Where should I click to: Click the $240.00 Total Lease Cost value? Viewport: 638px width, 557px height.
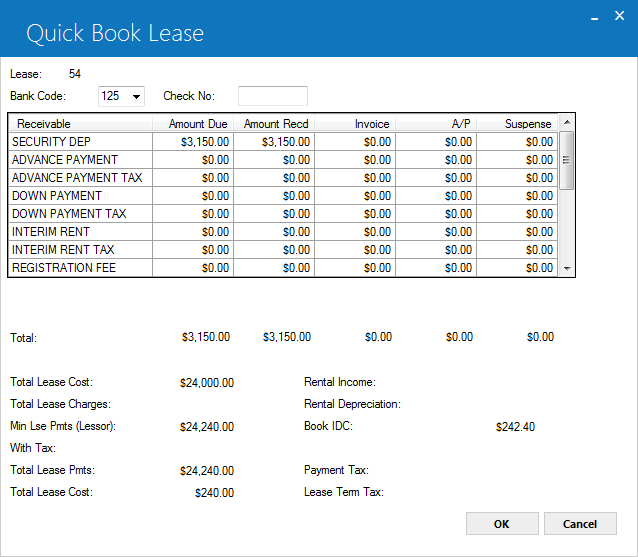point(214,493)
